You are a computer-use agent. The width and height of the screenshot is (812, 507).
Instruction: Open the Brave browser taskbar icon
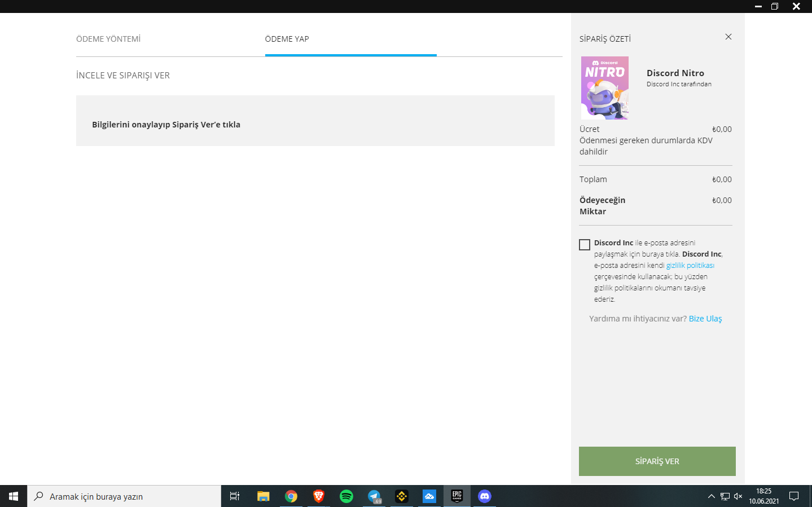[319, 496]
